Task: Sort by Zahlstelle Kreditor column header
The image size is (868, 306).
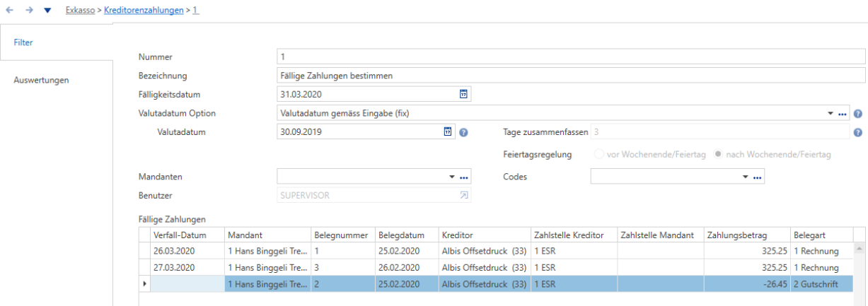Action: point(574,235)
